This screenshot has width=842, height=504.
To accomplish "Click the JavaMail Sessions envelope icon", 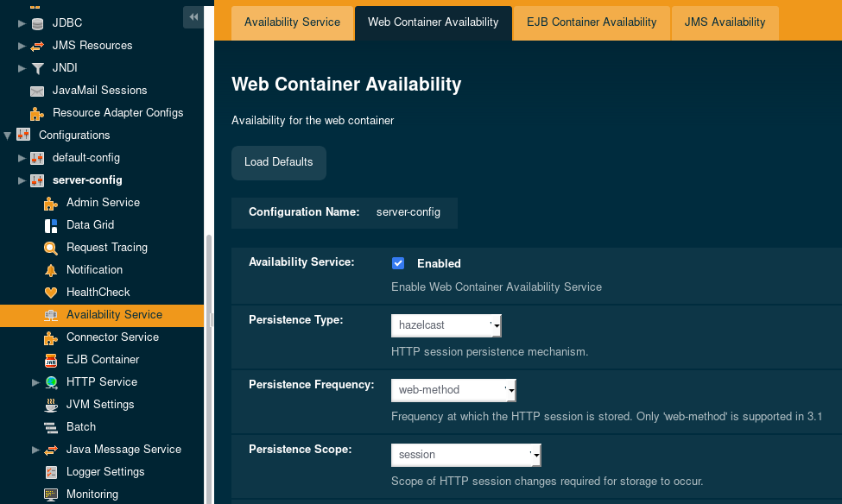I will click(37, 91).
